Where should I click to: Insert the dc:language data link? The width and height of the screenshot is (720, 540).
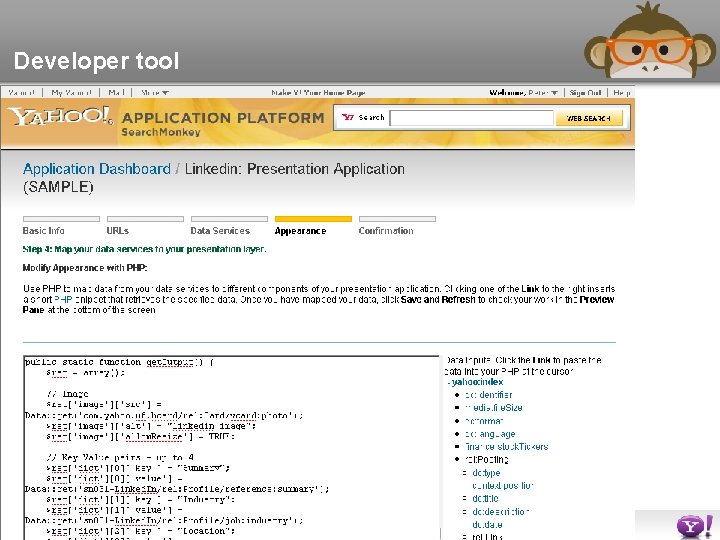490,434
